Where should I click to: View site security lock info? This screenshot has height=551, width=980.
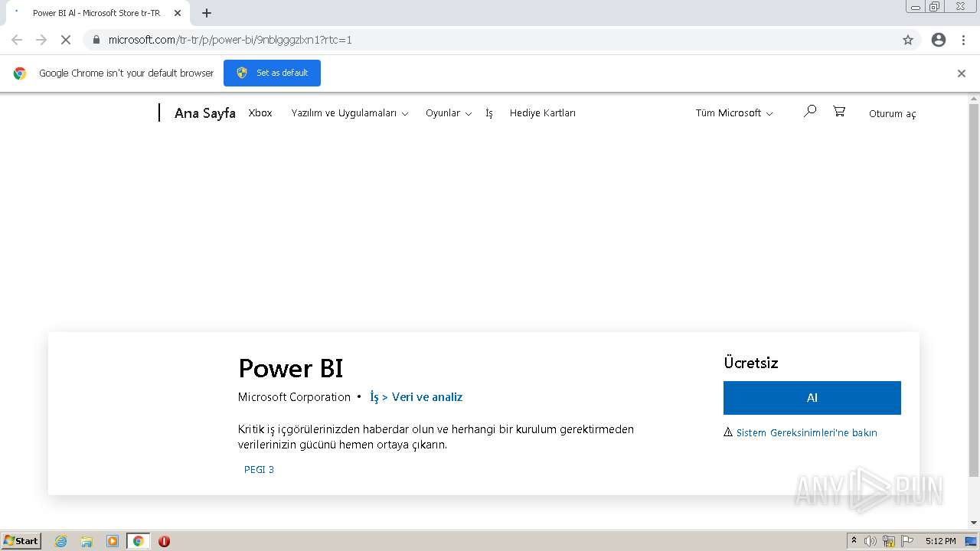[96, 40]
